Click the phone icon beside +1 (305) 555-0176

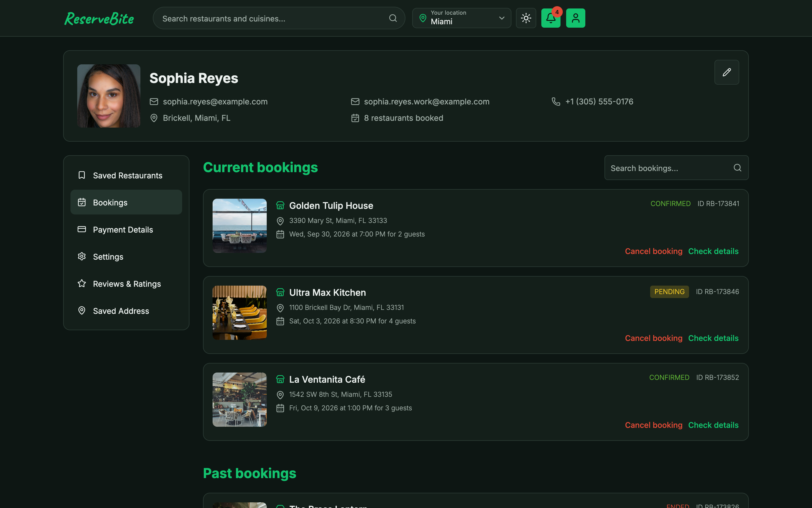(556, 102)
